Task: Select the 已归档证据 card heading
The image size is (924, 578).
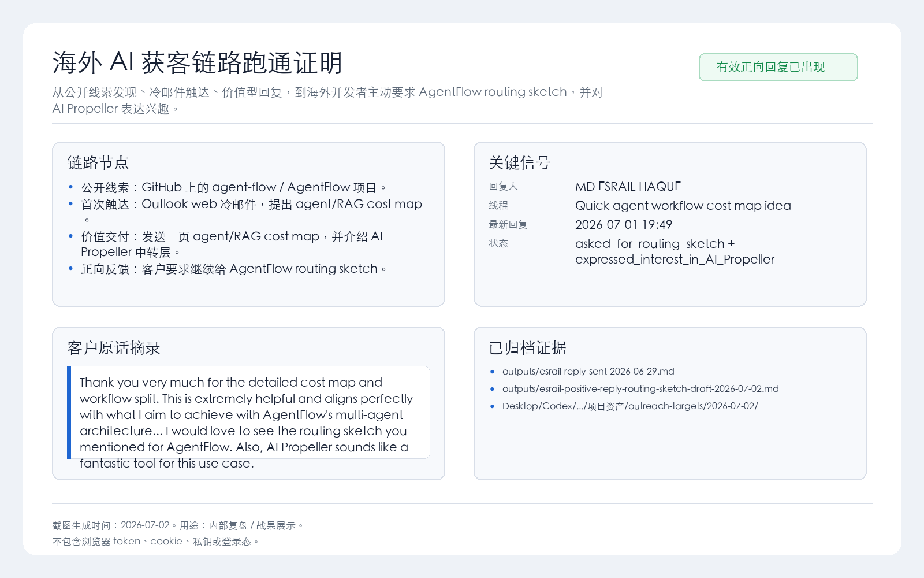Action: pos(527,348)
